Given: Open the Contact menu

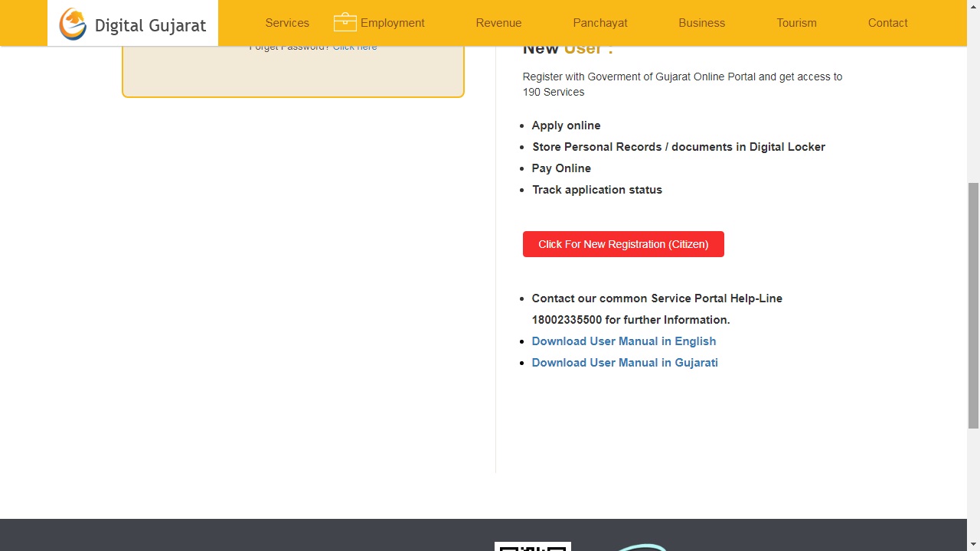Looking at the screenshot, I should [887, 23].
